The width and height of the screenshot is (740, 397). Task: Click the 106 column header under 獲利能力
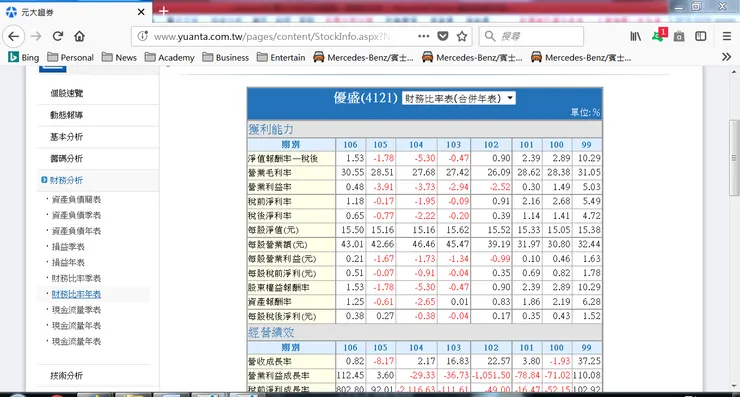click(350, 144)
